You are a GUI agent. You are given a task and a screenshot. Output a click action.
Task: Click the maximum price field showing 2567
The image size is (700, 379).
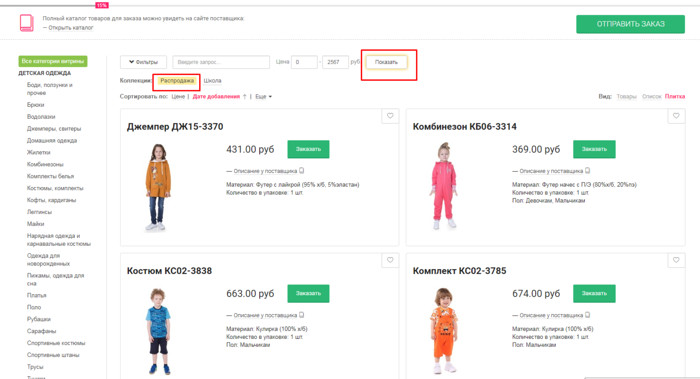335,62
